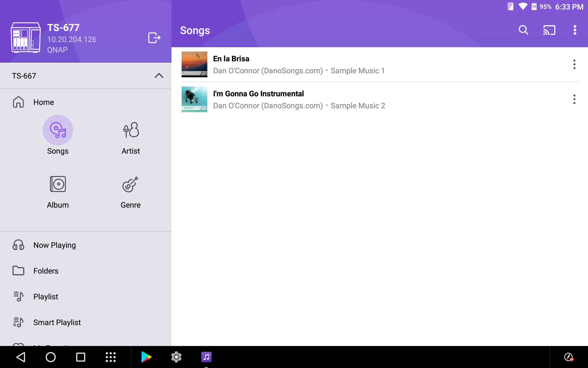The height and width of the screenshot is (368, 588).
Task: Switch to the music app taskbar icon
Action: 206,357
